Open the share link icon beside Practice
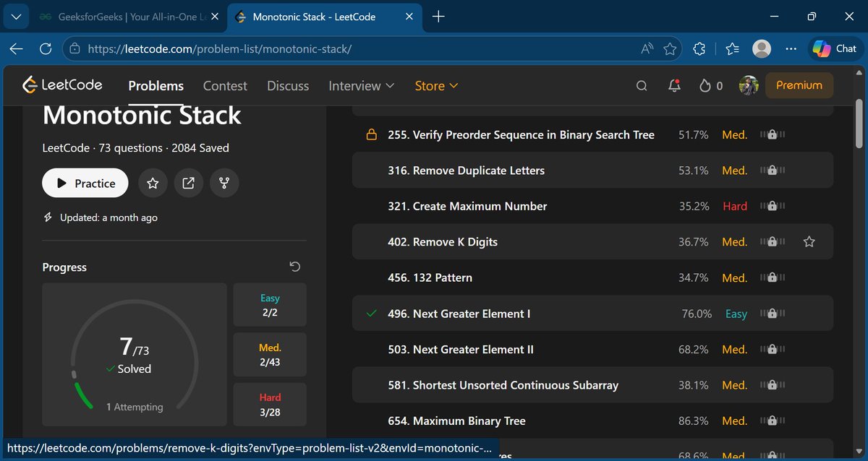This screenshot has width=868, height=461. point(188,184)
